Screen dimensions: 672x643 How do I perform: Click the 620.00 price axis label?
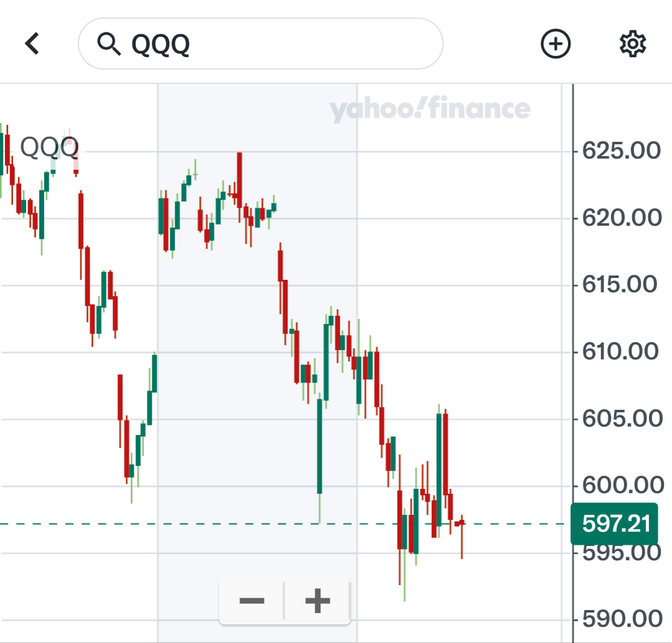tap(620, 218)
